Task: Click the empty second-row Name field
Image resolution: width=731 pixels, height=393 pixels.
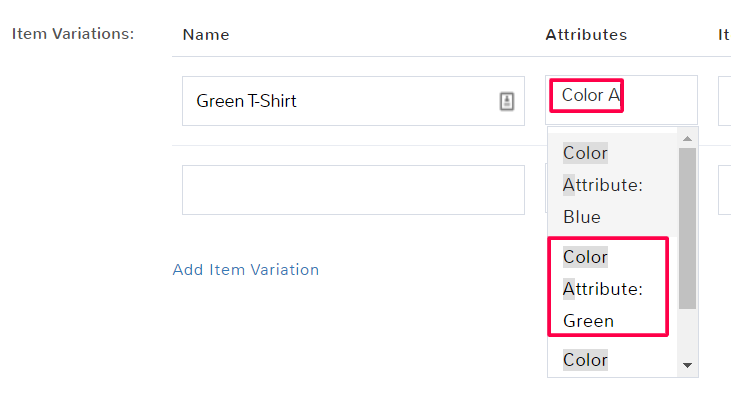Action: pyautogui.click(x=353, y=190)
